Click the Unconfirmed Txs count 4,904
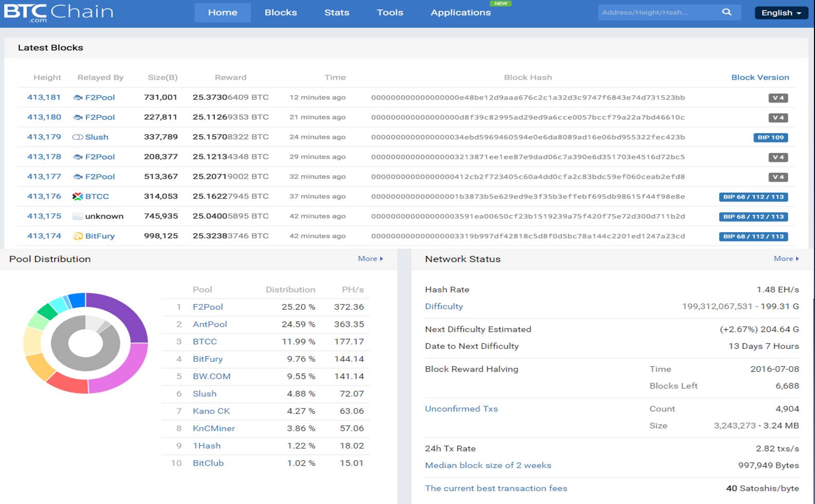The width and height of the screenshot is (815, 504). [787, 408]
